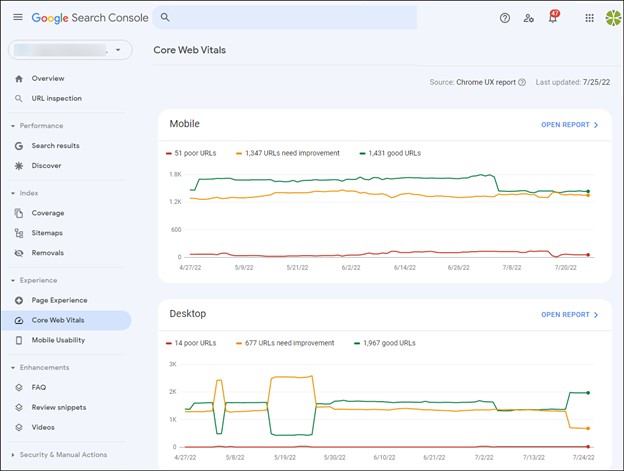Viewport: 624px width, 471px height.
Task: Open Mobile Usability report
Action: pos(58,340)
